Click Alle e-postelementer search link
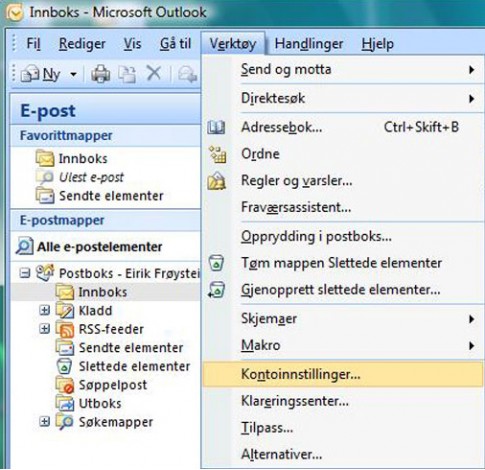Image resolution: width=485 pixels, height=470 pixels. tap(100, 247)
